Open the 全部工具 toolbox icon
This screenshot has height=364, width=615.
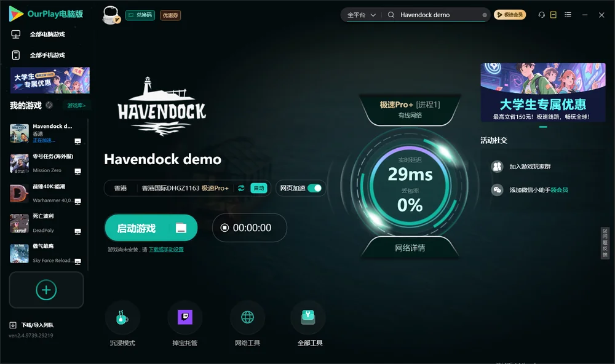tap(308, 317)
